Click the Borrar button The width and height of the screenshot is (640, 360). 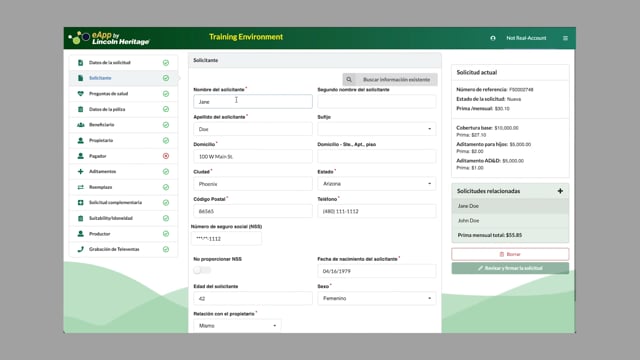pos(510,254)
